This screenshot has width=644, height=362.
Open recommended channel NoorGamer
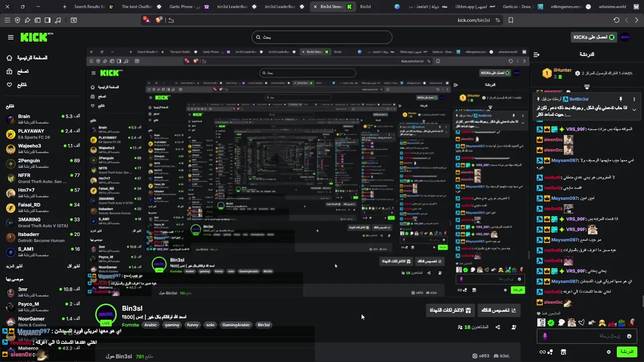point(43,321)
